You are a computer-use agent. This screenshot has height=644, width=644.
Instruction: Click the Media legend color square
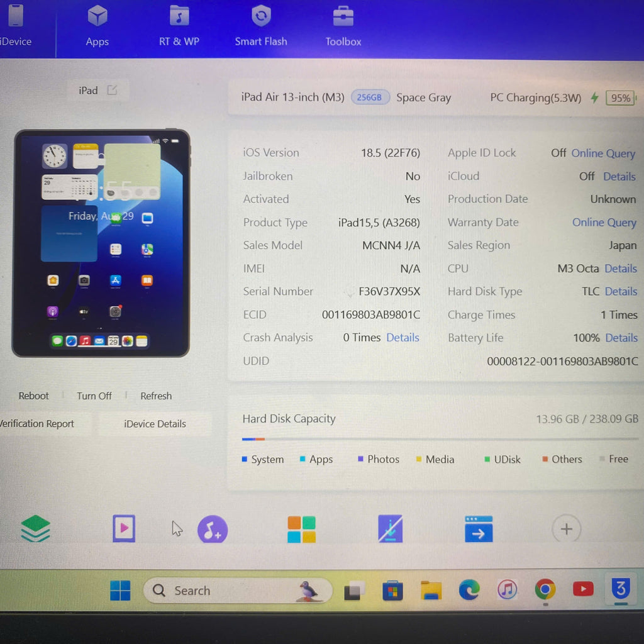click(419, 459)
